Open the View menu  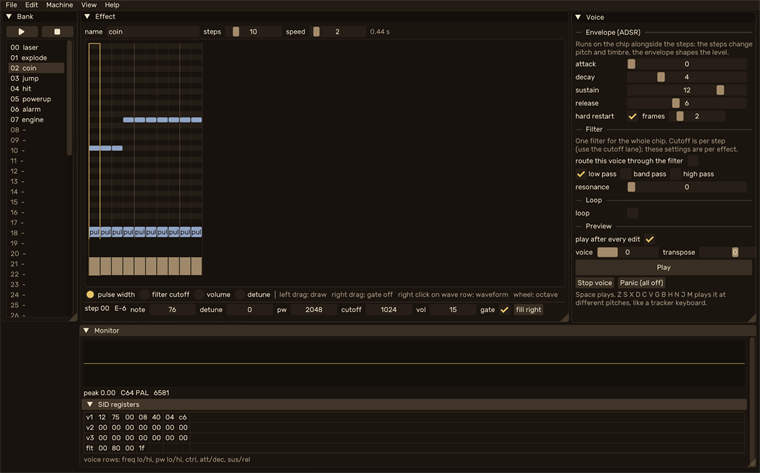click(89, 5)
